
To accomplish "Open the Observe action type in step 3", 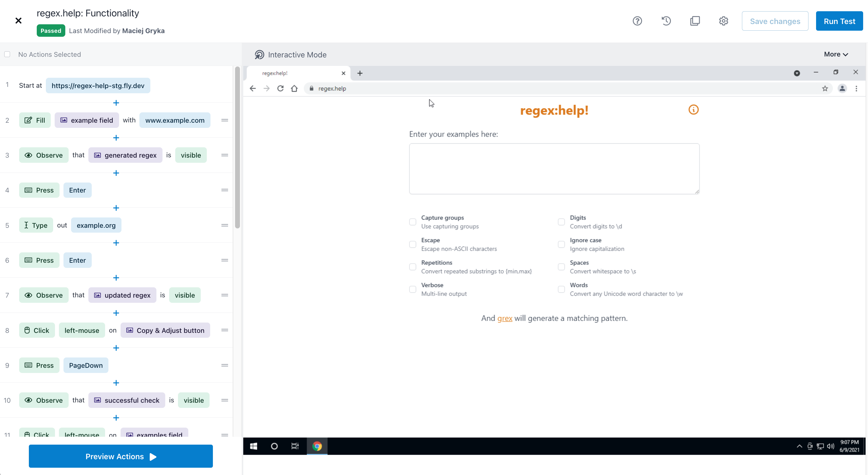I will tap(44, 155).
